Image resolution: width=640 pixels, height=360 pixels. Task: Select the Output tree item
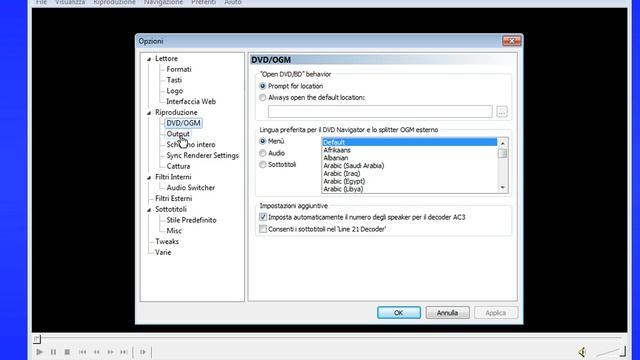coord(178,134)
